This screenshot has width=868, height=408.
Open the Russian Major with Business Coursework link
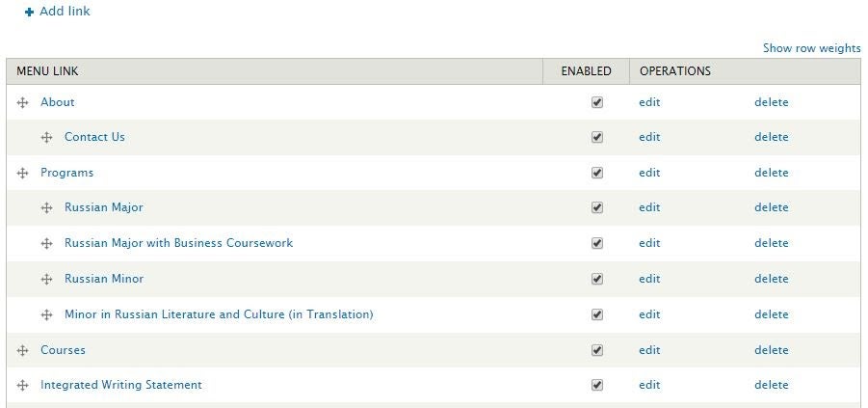(x=178, y=243)
